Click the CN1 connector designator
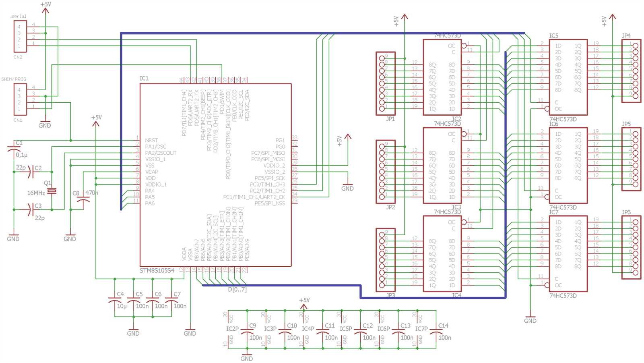Image resolution: width=644 pixels, height=363 pixels. point(18,120)
